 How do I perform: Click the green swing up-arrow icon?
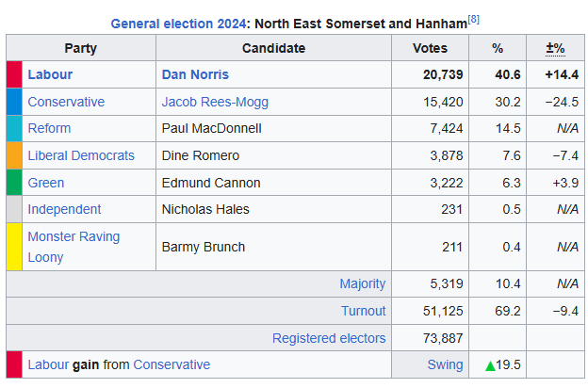point(490,365)
